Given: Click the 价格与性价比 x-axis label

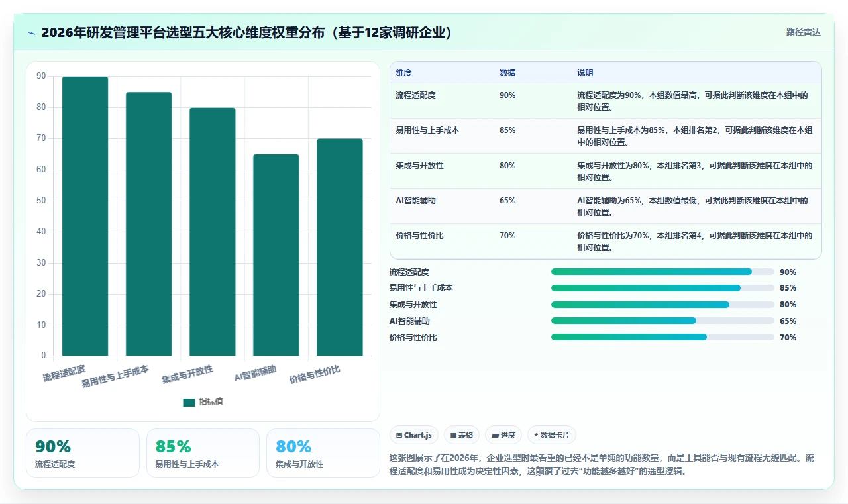Looking at the screenshot, I should (315, 375).
